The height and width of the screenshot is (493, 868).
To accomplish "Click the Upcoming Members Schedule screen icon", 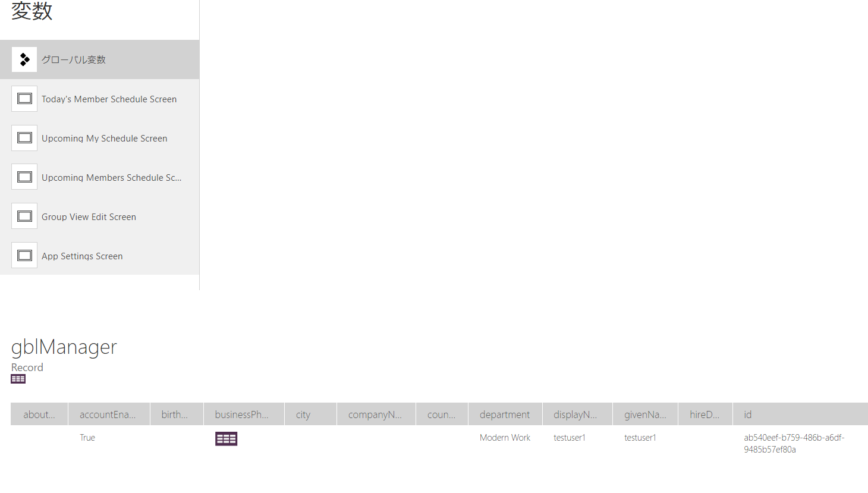I will [24, 177].
